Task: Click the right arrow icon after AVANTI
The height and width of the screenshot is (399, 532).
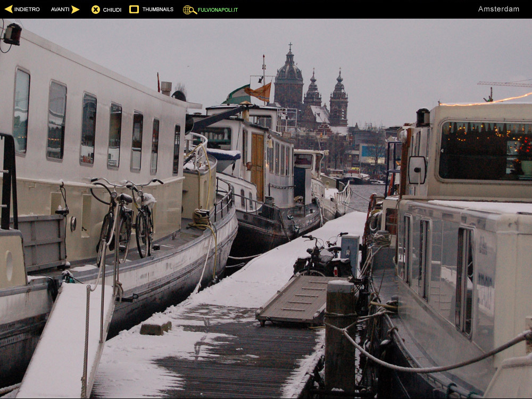Action: [76, 10]
